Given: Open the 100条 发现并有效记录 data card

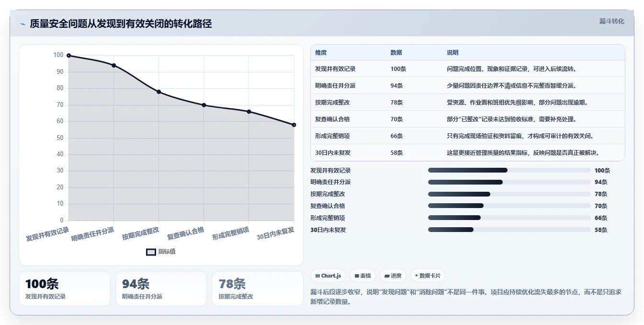Looking at the screenshot, I should (x=65, y=289).
